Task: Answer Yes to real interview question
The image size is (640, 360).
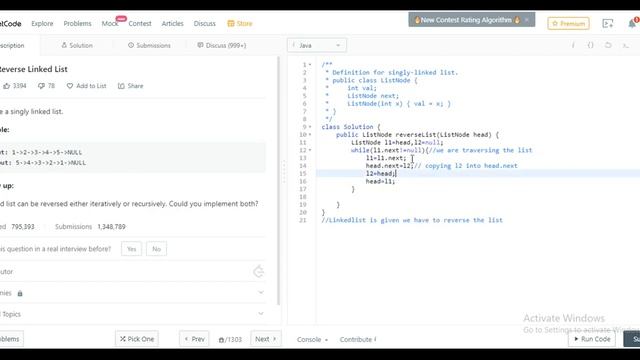Action: click(x=131, y=249)
